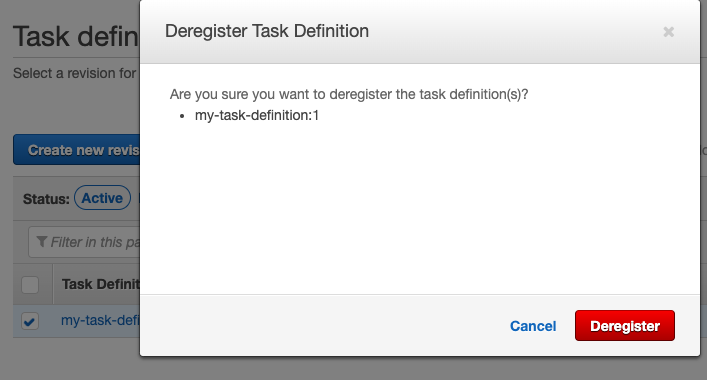707x380 pixels.
Task: Focus the Filter in this page field
Action: coord(84,242)
